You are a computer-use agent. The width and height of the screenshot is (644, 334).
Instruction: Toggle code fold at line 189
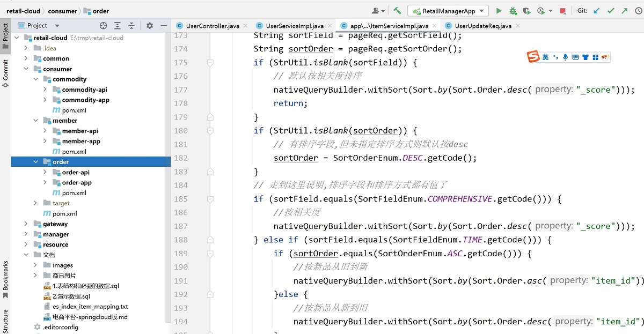[210, 254]
